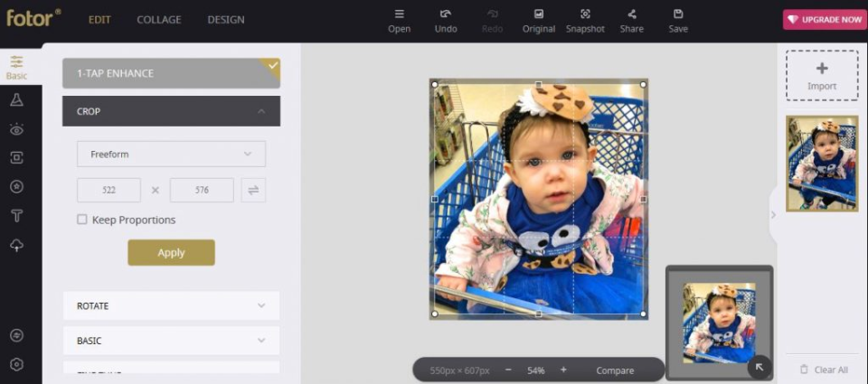
Task: Switch to the DESIGN tab
Action: (226, 20)
